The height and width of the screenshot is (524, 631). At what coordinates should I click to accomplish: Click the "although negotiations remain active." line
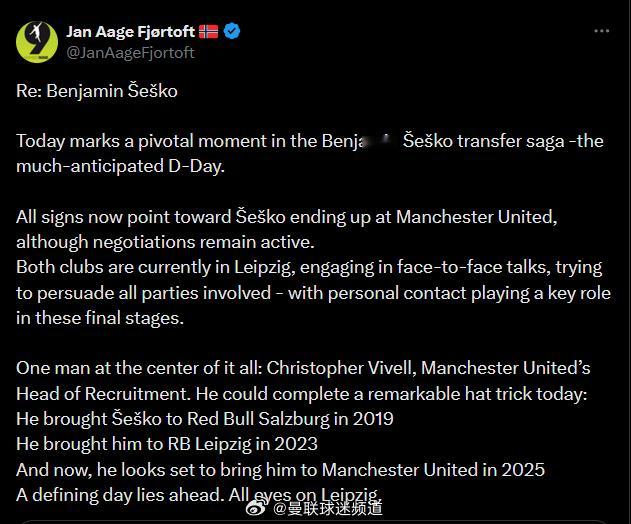click(165, 242)
